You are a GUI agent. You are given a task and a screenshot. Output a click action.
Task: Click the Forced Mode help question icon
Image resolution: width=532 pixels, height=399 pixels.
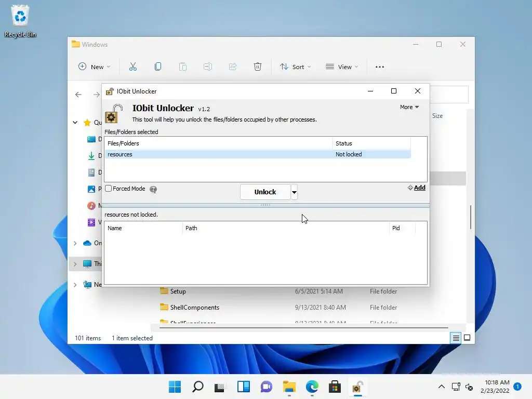tap(153, 189)
